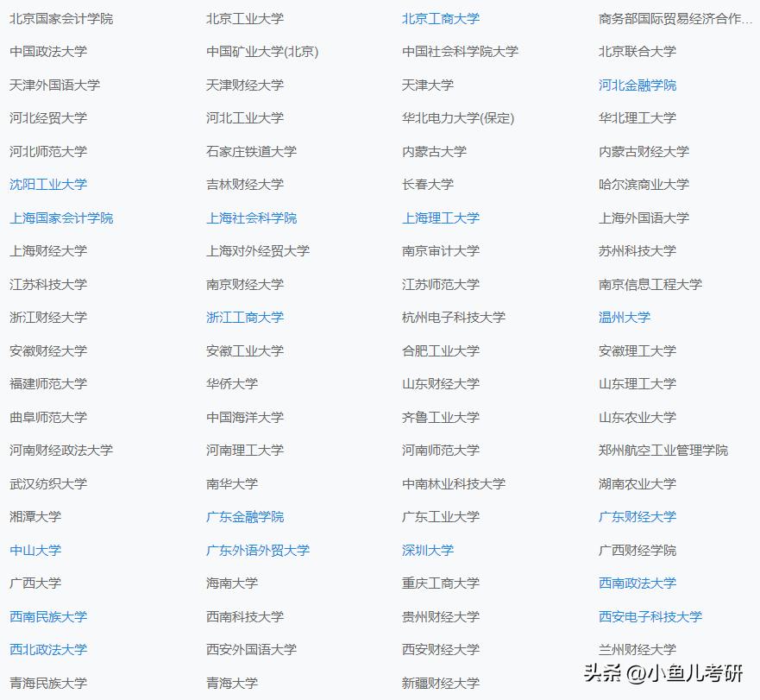
Task: Click 华北电力大学(保定) entry
Action: coord(458,118)
